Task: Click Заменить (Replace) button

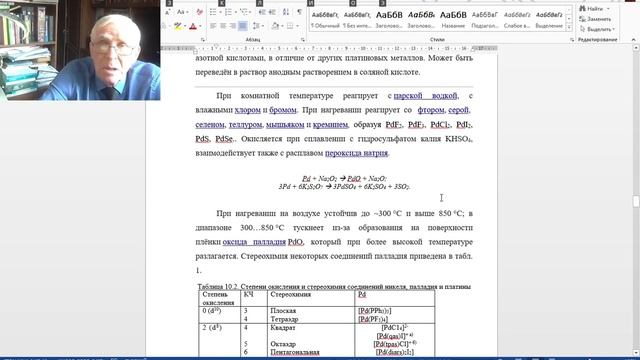Action: [x=596, y=19]
